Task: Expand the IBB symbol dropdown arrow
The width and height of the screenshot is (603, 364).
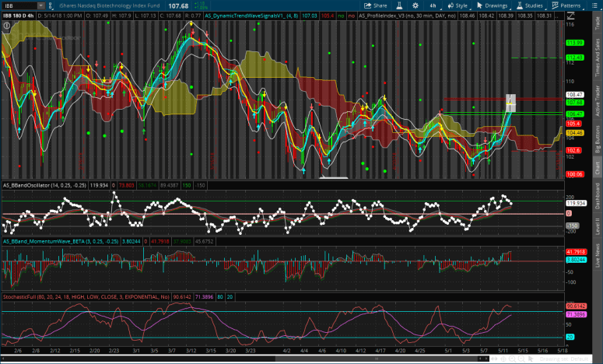Action: point(40,5)
